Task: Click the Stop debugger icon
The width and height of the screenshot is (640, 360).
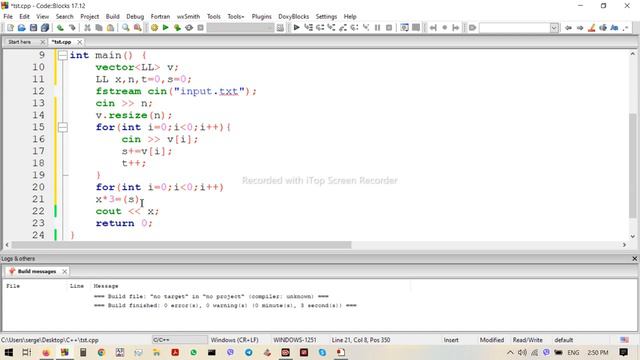Action: click(389, 28)
